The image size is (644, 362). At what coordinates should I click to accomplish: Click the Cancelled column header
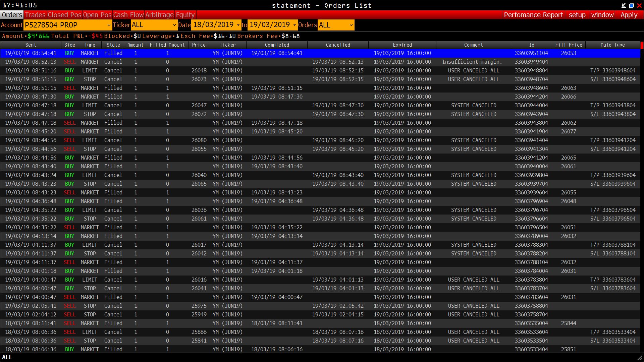(x=338, y=45)
